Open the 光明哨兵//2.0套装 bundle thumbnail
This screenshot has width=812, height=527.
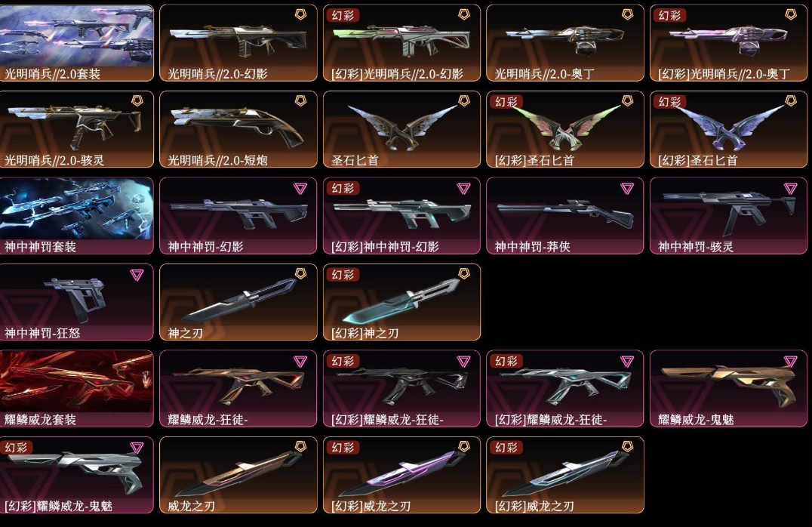pos(77,35)
